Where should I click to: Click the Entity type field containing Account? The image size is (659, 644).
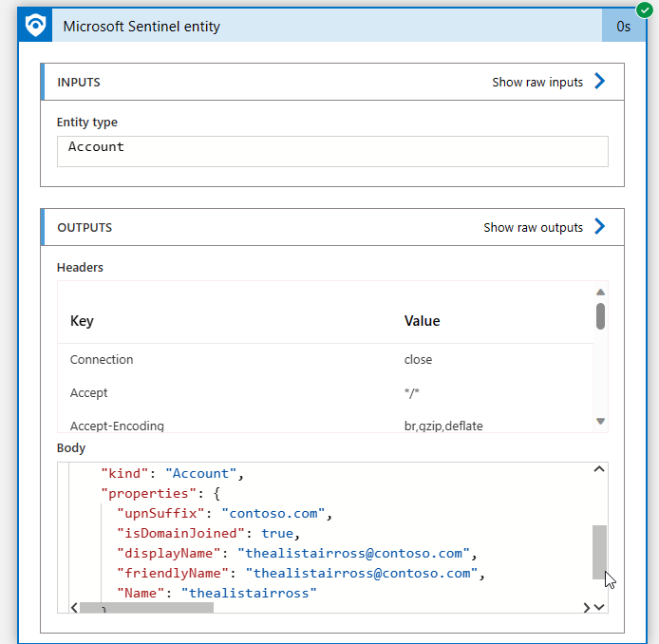pyautogui.click(x=332, y=151)
